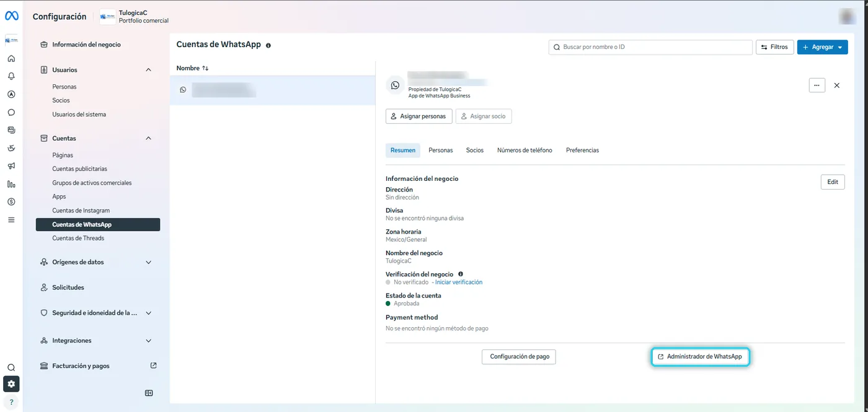Click the megaphone icon in the left rail
This screenshot has height=412, width=868.
tap(11, 166)
